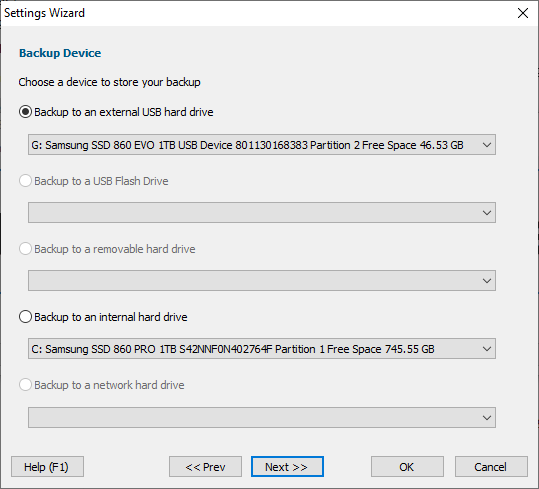Open the removable hard drive device dropdown

(x=262, y=281)
